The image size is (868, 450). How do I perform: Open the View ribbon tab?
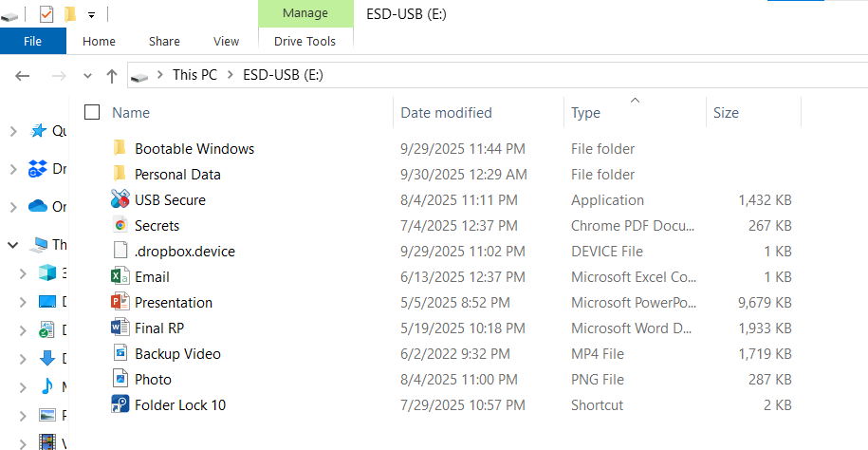coord(226,41)
